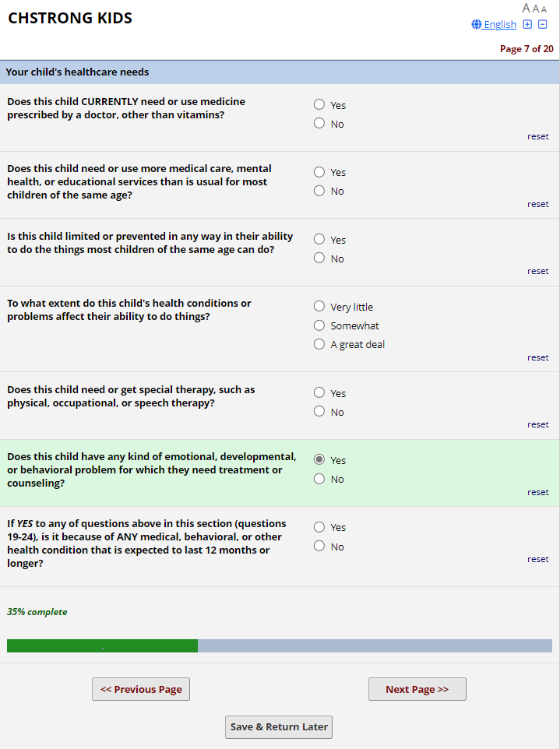The height and width of the screenshot is (749, 560).
Task: Reset the 'limited or prevented' question answer
Action: pos(537,271)
